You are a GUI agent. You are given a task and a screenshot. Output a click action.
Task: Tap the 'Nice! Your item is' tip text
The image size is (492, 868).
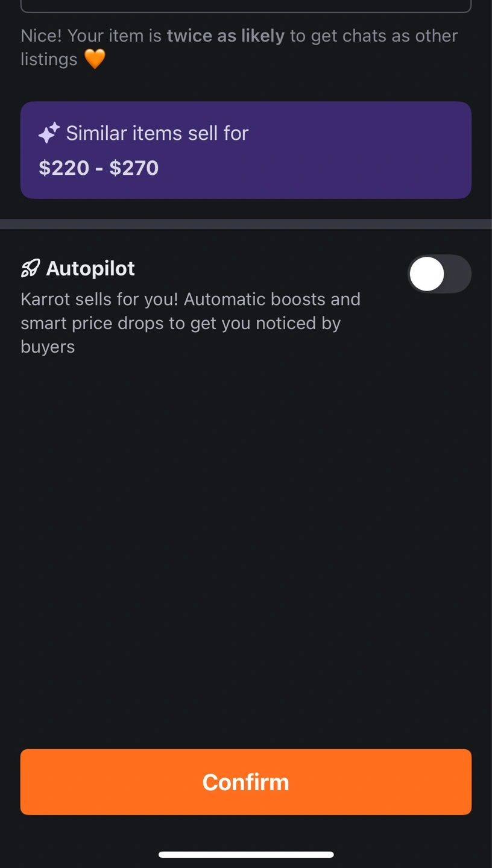click(x=90, y=36)
